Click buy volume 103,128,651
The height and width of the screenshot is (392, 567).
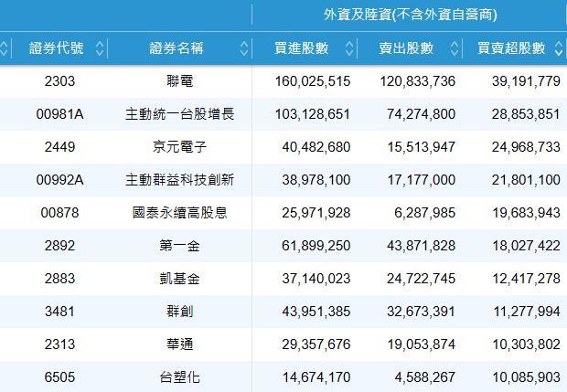(x=313, y=114)
